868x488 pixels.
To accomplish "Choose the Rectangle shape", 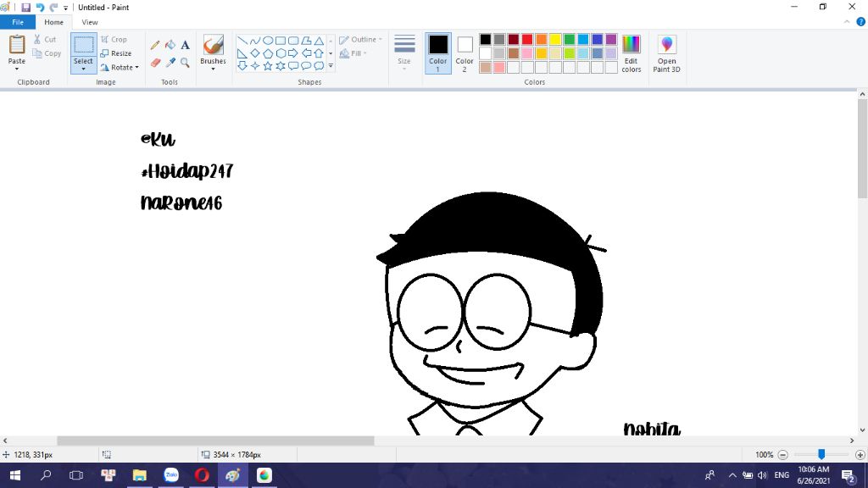I will pyautogui.click(x=280, y=41).
